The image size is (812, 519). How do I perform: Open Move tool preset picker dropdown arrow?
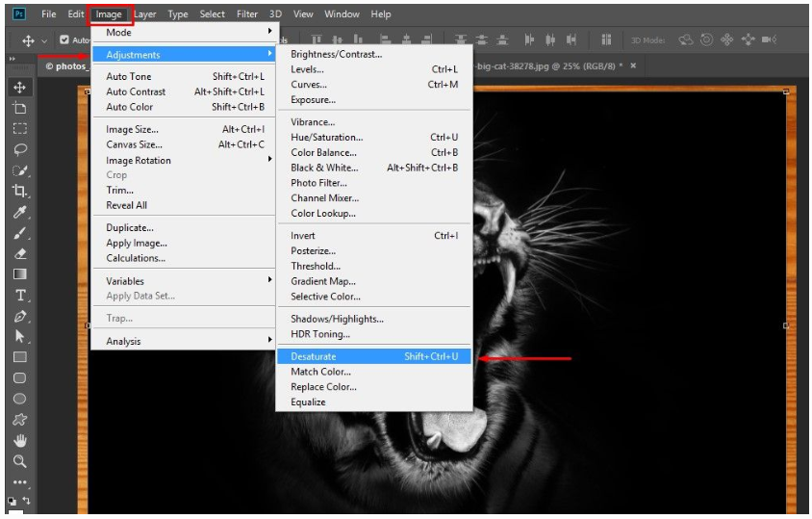pos(44,40)
